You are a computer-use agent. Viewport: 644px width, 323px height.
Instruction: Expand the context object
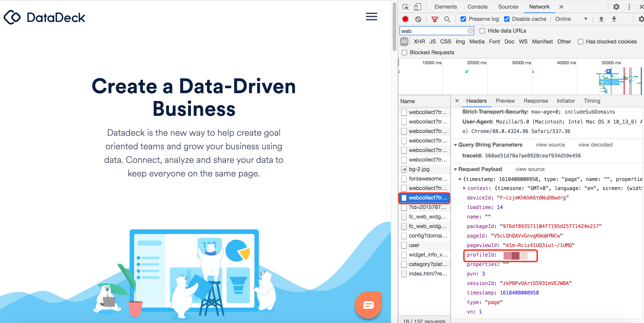tap(464, 188)
